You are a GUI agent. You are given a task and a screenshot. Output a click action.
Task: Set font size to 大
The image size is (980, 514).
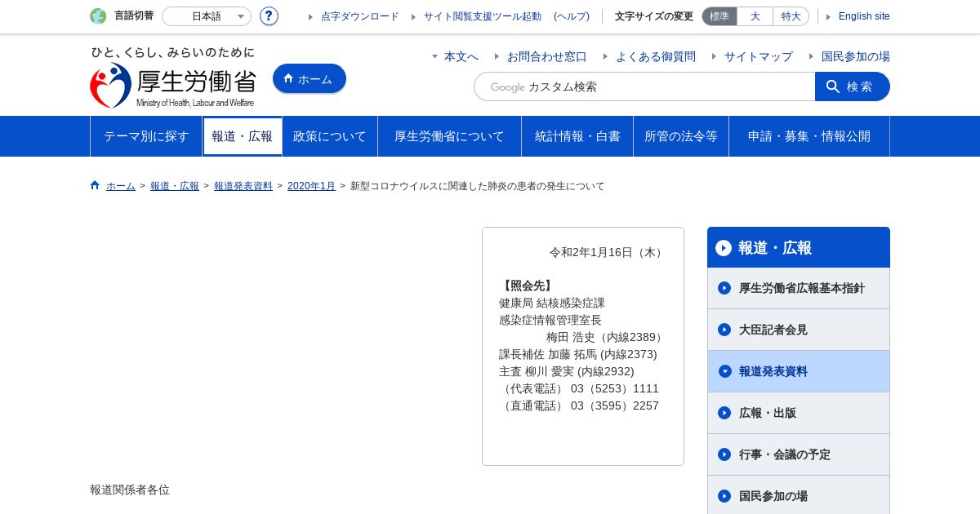click(755, 16)
